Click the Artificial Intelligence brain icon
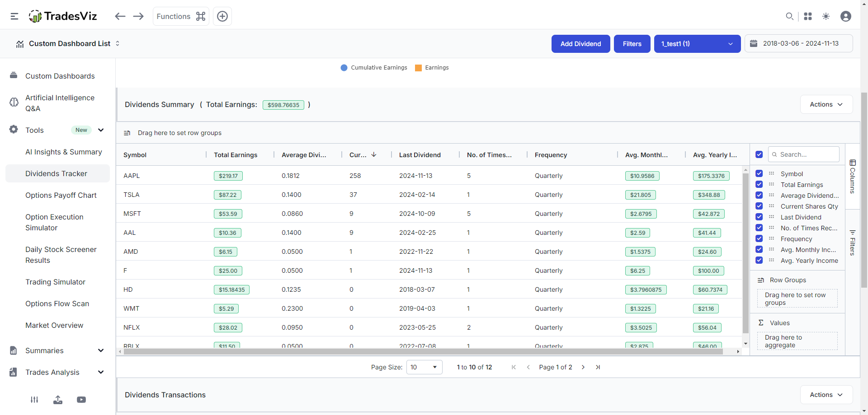This screenshot has width=868, height=415. point(14,103)
